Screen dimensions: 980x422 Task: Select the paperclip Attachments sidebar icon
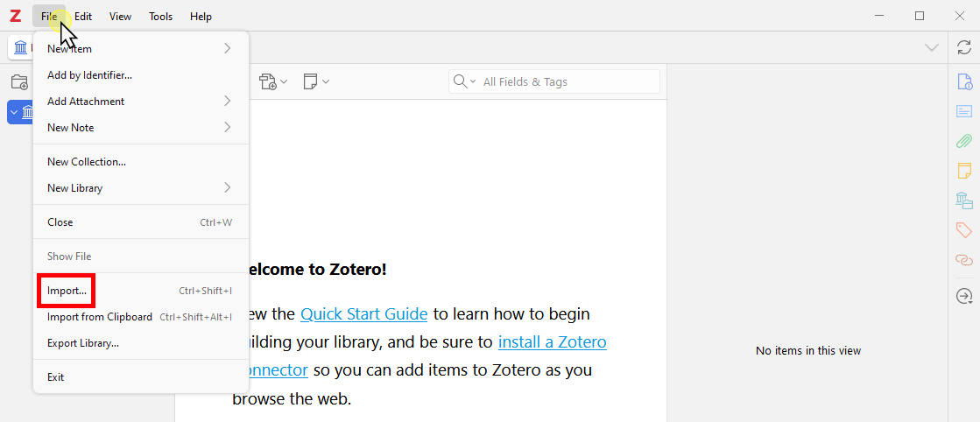click(x=963, y=140)
